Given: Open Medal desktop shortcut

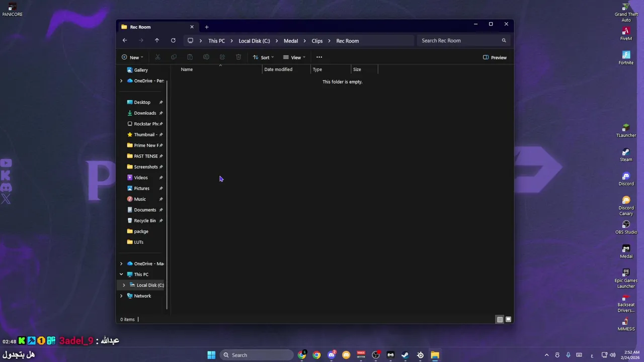Looking at the screenshot, I should point(626,251).
